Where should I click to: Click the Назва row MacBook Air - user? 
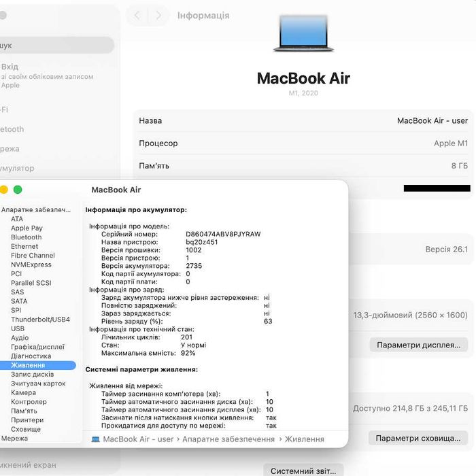pyautogui.click(x=303, y=121)
